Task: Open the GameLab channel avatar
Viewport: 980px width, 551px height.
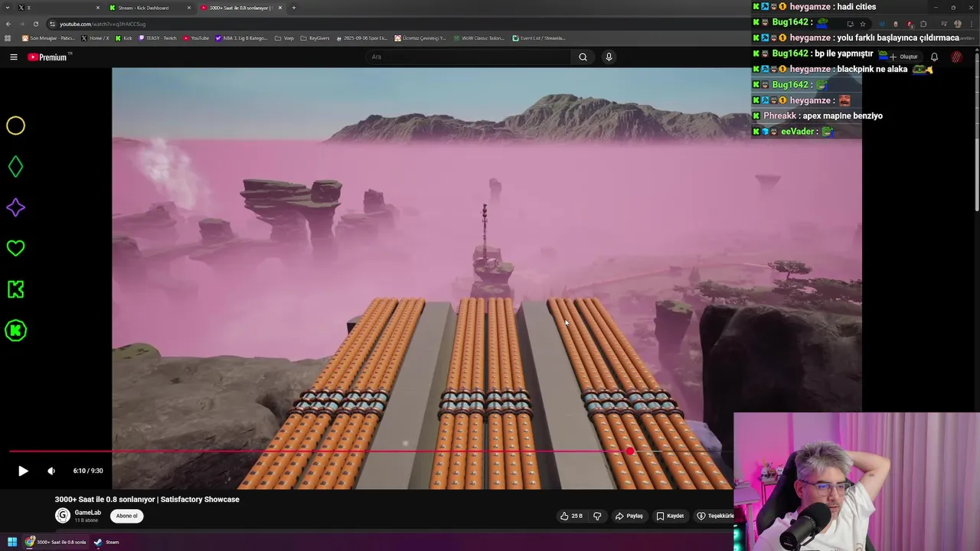Action: tap(63, 516)
